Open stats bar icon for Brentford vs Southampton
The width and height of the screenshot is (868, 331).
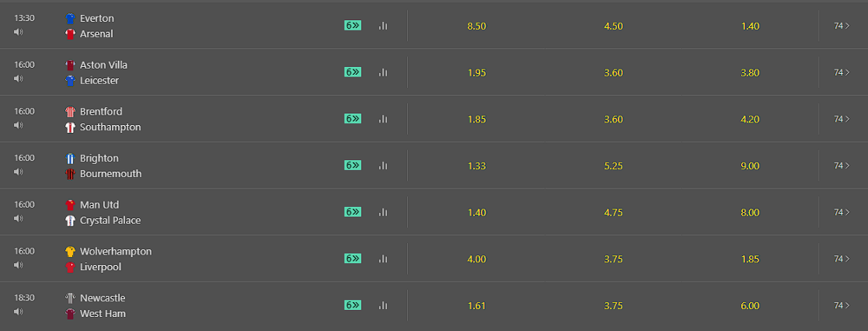(x=383, y=119)
